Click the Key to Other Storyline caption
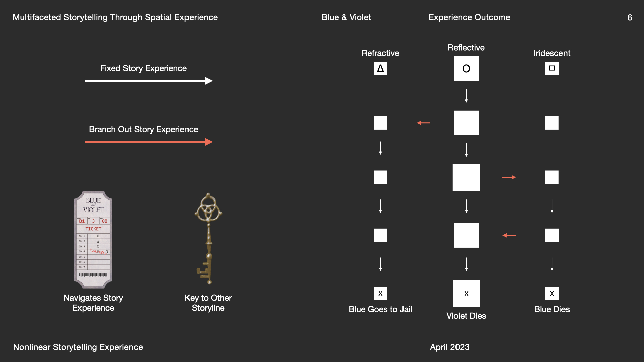This screenshot has height=362, width=644. tap(208, 303)
